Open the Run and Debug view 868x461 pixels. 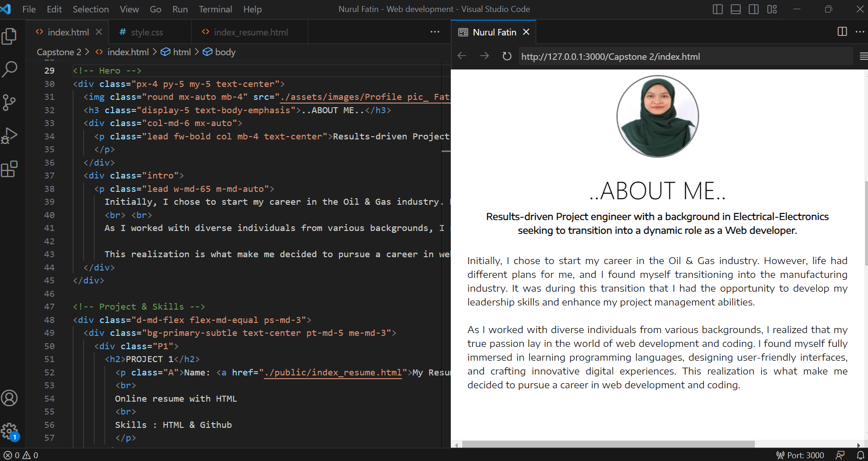click(9, 136)
